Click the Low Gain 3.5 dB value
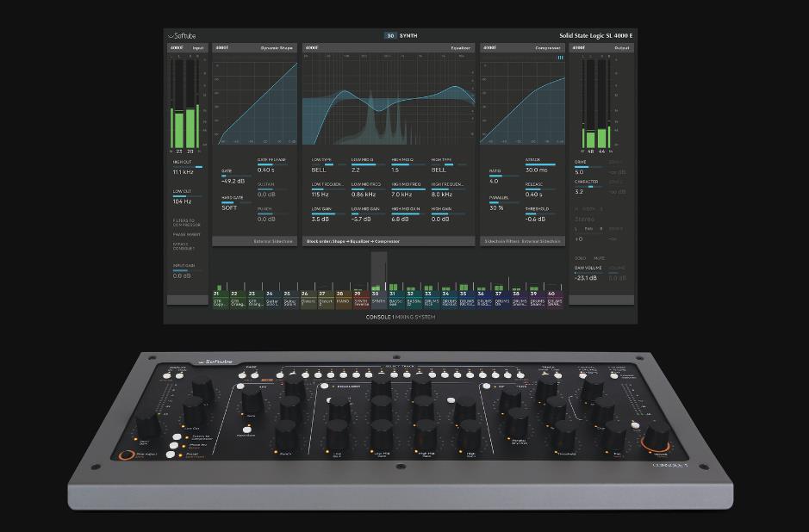Image resolution: width=809 pixels, height=532 pixels. [320, 220]
